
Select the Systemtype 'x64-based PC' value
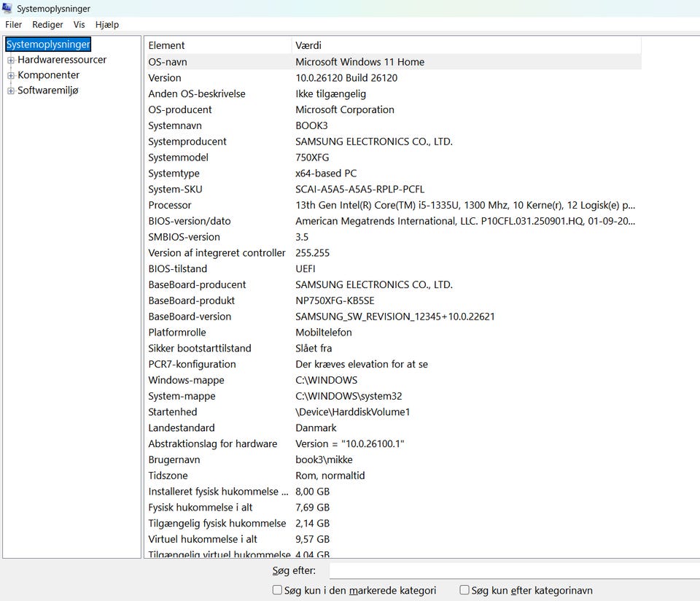(326, 174)
